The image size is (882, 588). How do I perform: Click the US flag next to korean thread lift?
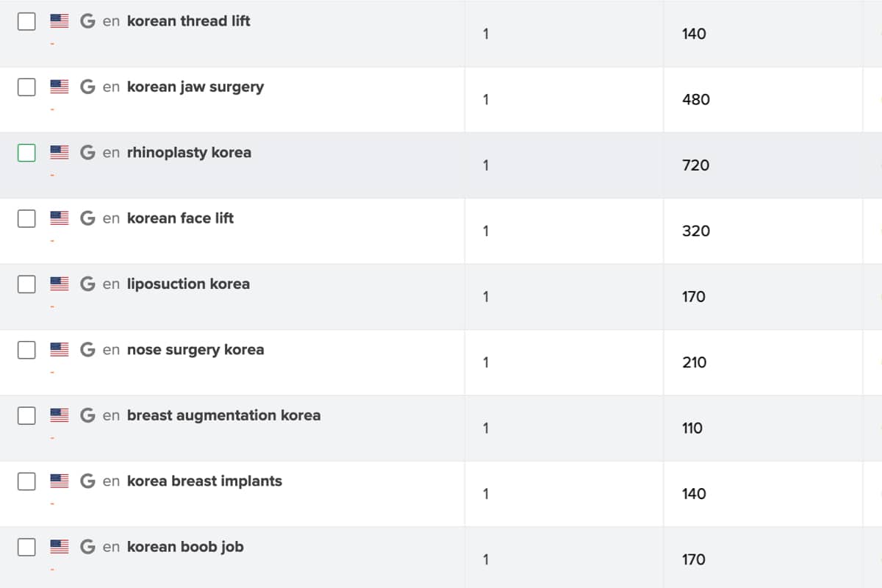click(x=60, y=21)
